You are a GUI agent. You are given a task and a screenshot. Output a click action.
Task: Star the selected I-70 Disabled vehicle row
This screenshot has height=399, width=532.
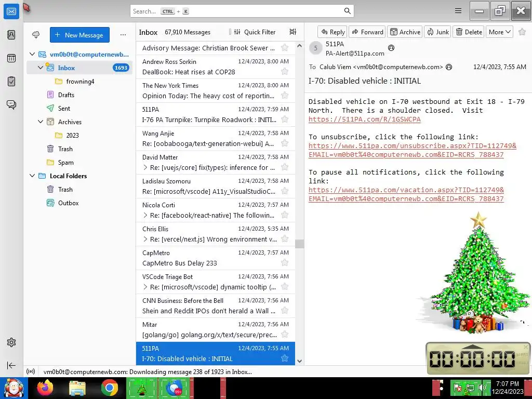(x=285, y=358)
